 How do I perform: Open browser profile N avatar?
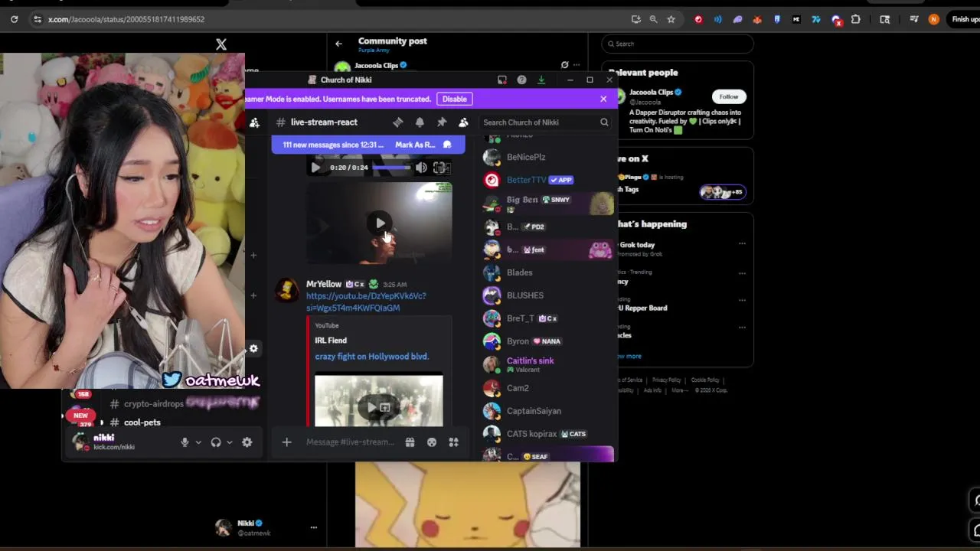933,19
